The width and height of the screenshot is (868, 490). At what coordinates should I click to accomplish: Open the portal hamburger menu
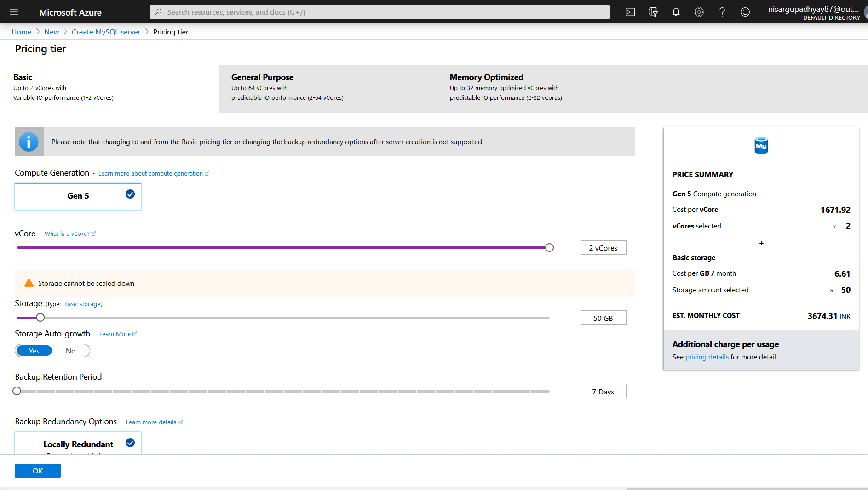pyautogui.click(x=14, y=12)
